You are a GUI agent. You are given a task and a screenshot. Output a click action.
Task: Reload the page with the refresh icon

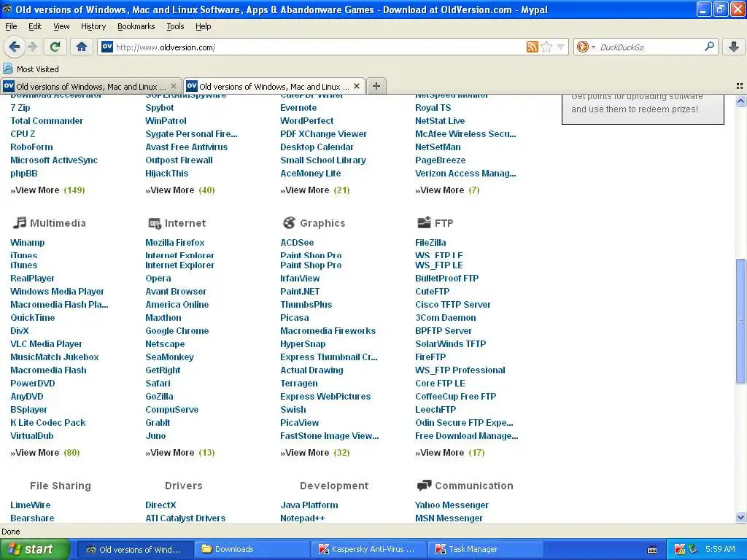click(55, 47)
